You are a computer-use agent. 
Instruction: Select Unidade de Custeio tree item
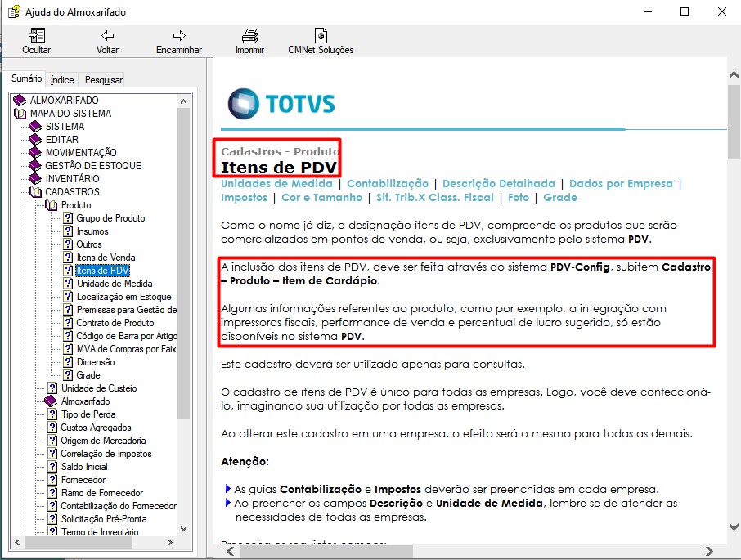pyautogui.click(x=99, y=388)
